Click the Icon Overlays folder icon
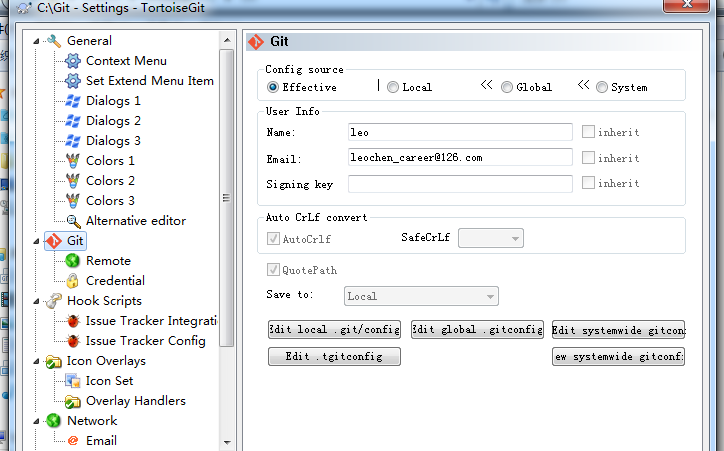The image size is (724, 451). click(54, 361)
